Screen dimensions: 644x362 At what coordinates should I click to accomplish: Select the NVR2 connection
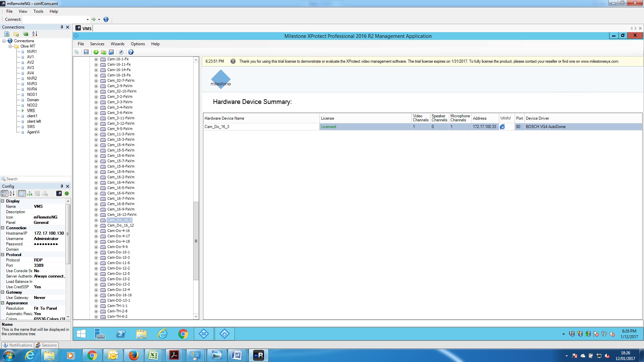[32, 78]
